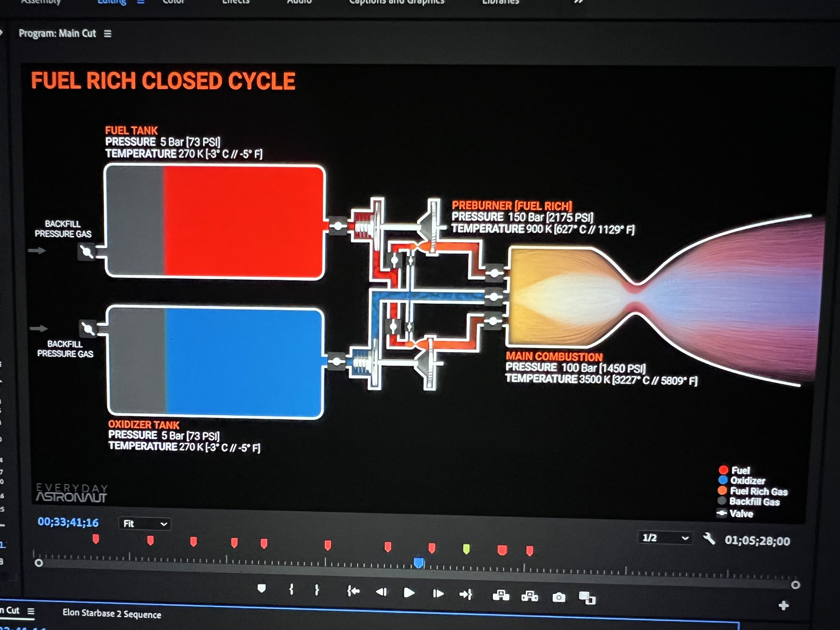The width and height of the screenshot is (840, 630).
Task: Switch to the Captions and Graphics workspace
Action: (397, 2)
